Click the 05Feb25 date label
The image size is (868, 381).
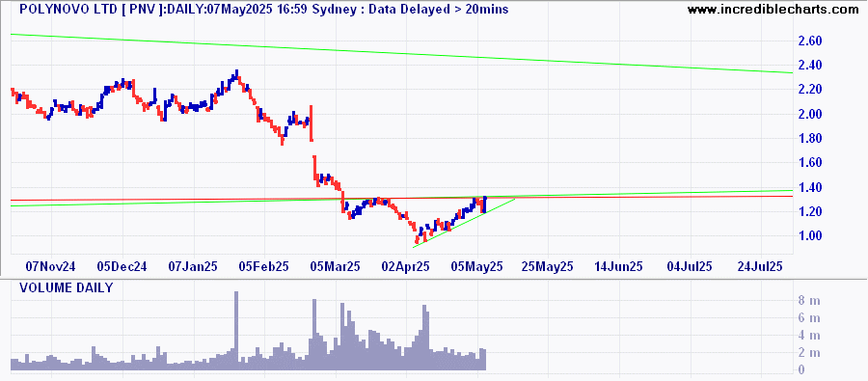point(264,267)
